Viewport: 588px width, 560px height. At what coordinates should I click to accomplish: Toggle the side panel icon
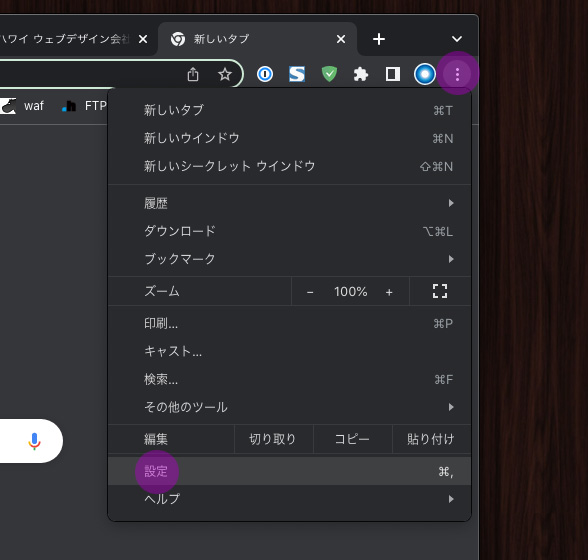tap(393, 74)
